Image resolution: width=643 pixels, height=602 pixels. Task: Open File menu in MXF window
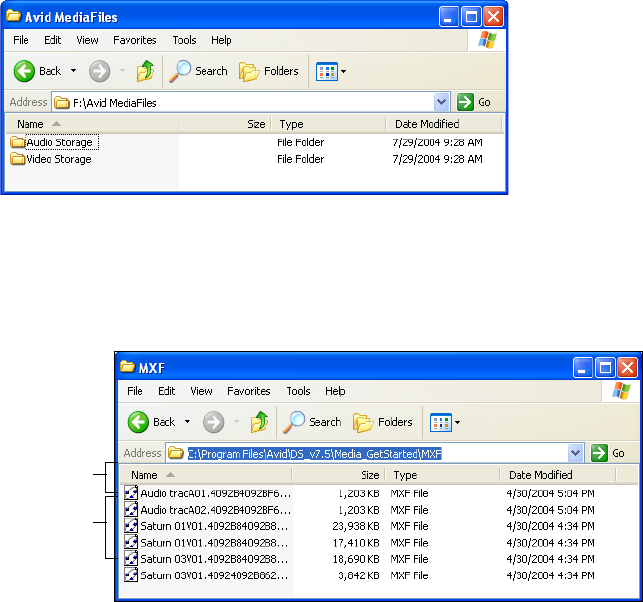point(135,391)
